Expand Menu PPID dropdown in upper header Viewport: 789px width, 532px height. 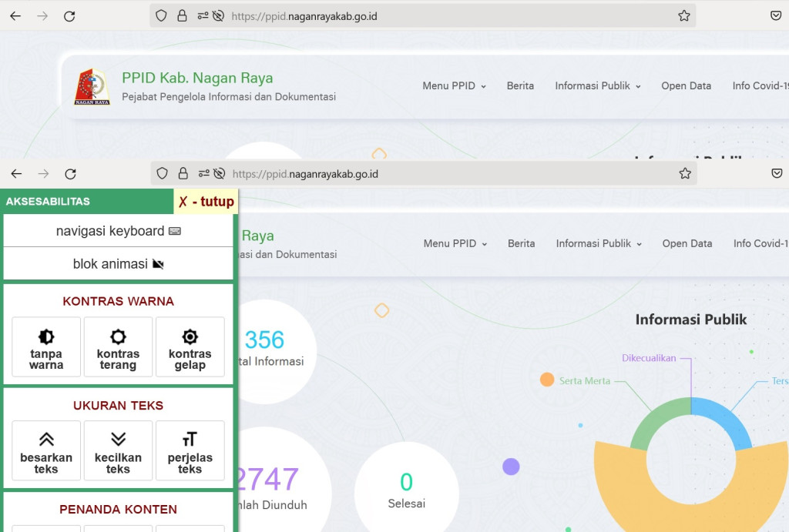tap(454, 86)
